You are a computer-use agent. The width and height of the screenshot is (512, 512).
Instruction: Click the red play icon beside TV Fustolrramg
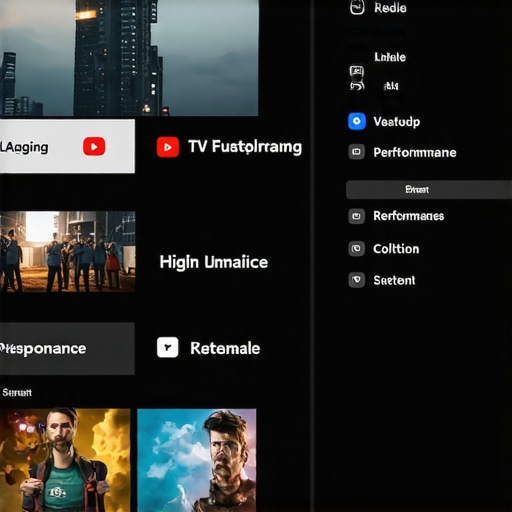tap(168, 147)
